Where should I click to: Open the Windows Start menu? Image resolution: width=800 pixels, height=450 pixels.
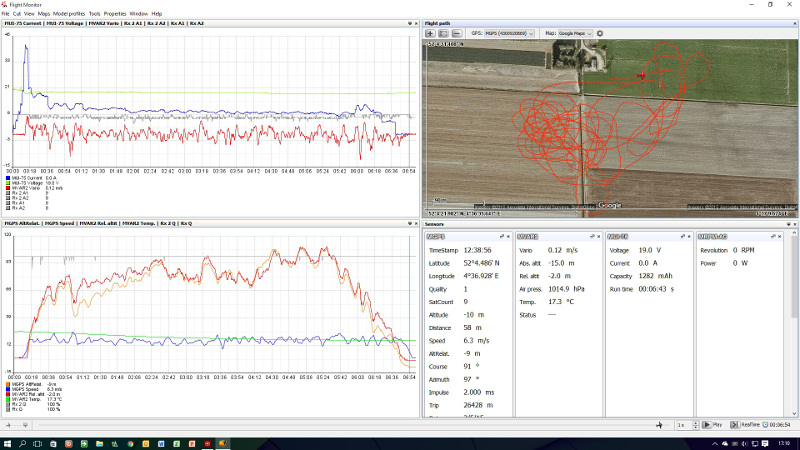(7, 444)
